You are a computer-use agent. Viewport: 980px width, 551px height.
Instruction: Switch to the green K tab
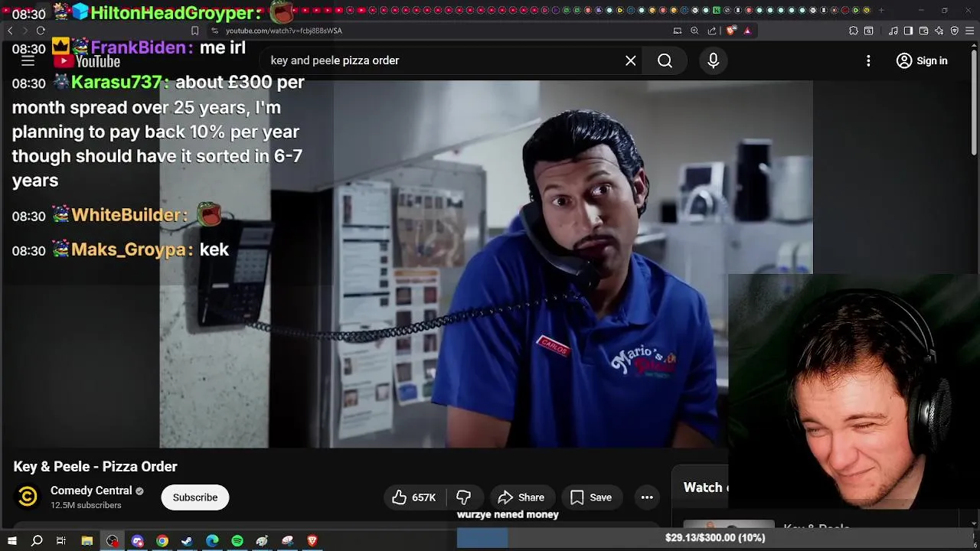(x=717, y=10)
